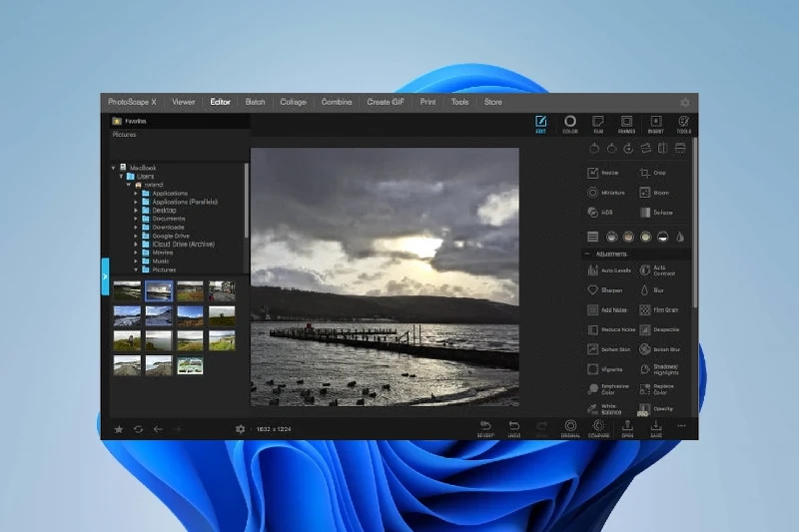Screen dimensions: 799x532
Task: Expand the Downloads folder arrow
Action: [x=136, y=227]
